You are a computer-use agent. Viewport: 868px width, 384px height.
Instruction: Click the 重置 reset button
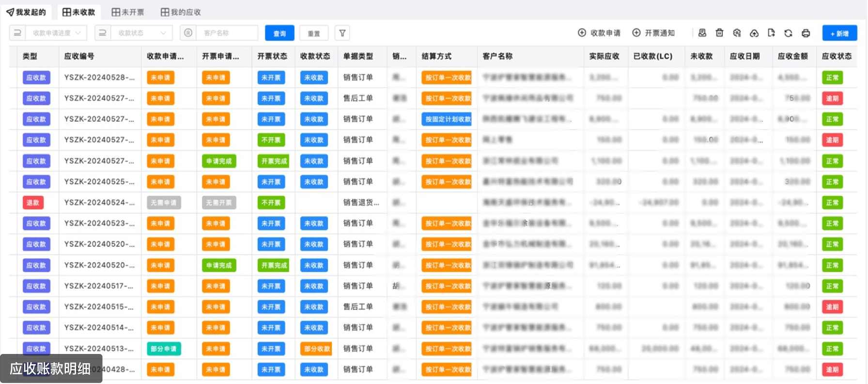[x=314, y=33]
